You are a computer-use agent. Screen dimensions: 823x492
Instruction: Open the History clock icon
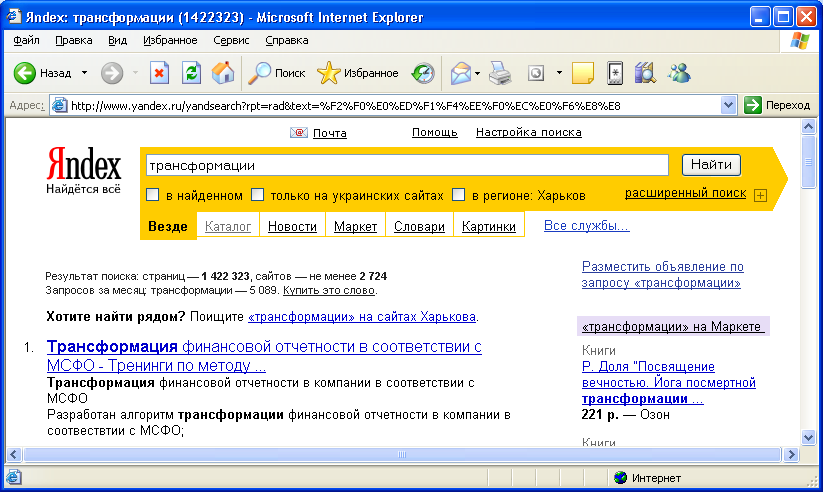pyautogui.click(x=423, y=73)
